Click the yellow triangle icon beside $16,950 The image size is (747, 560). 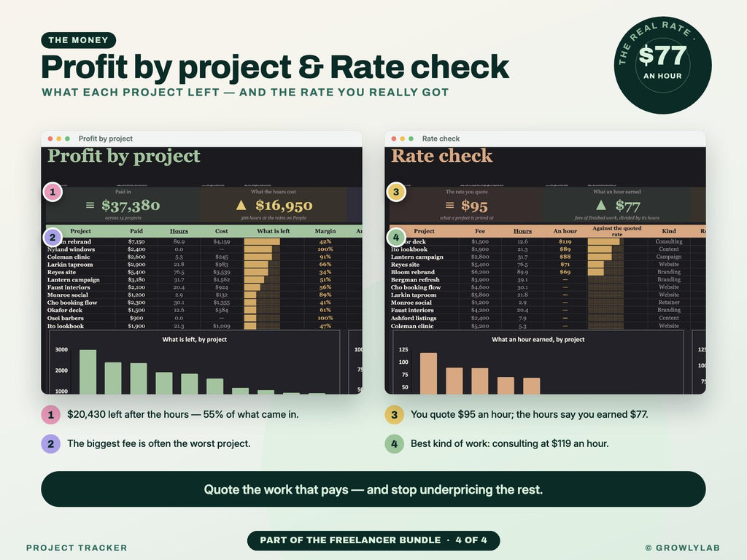241,205
